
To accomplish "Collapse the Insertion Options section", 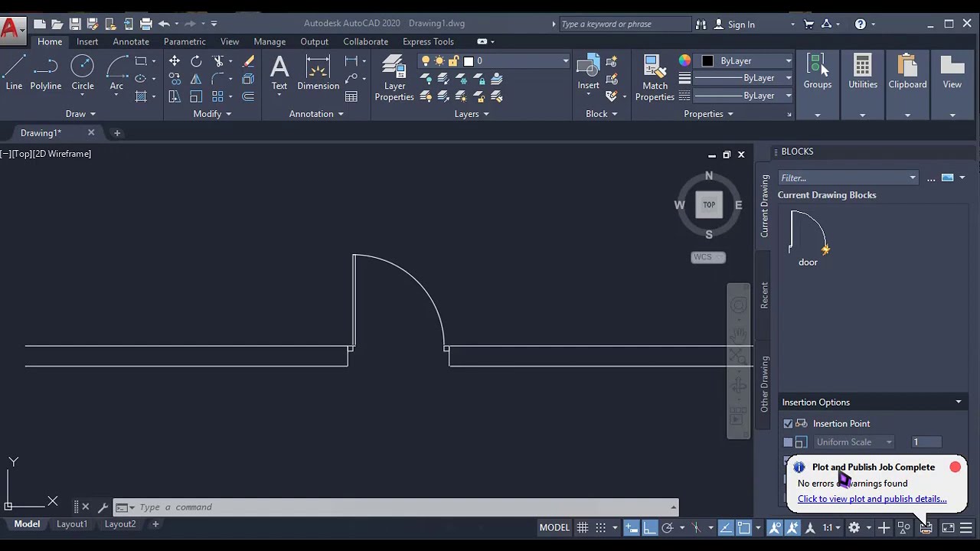I will point(959,402).
